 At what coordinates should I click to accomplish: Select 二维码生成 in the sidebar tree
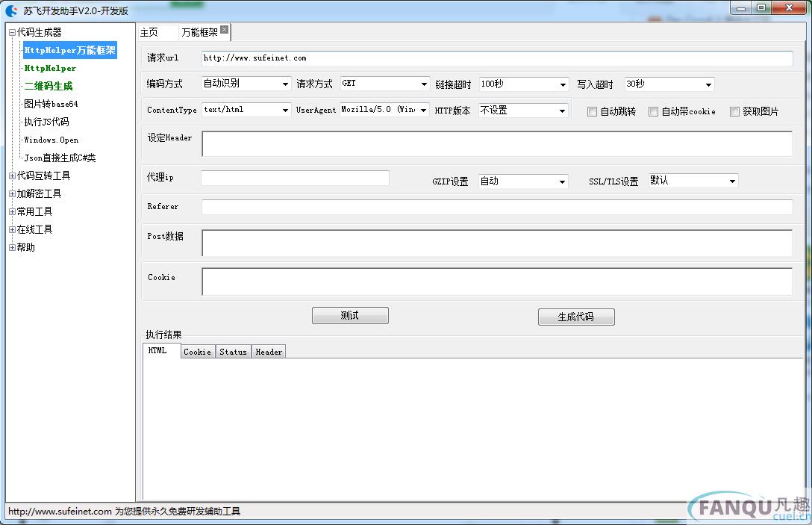49,86
